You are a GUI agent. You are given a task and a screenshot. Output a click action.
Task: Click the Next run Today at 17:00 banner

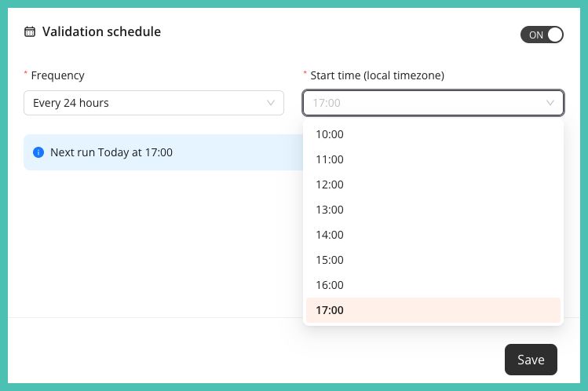[163, 152]
